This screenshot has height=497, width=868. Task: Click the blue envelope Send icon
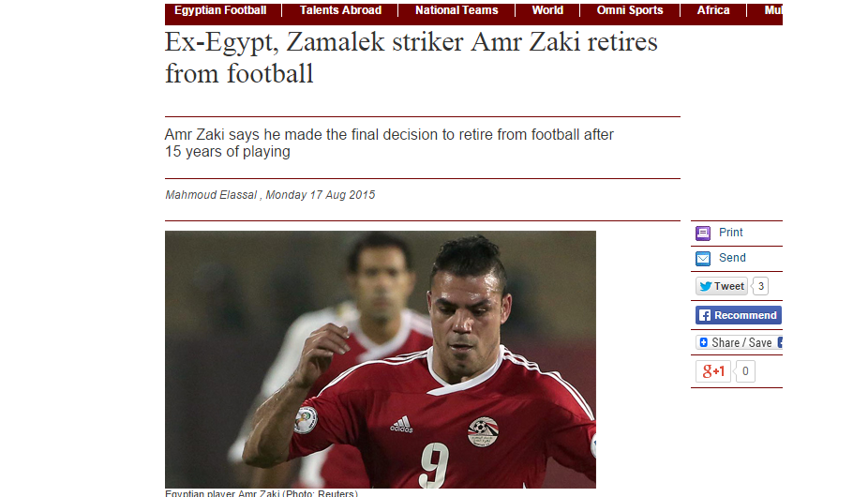point(703,259)
